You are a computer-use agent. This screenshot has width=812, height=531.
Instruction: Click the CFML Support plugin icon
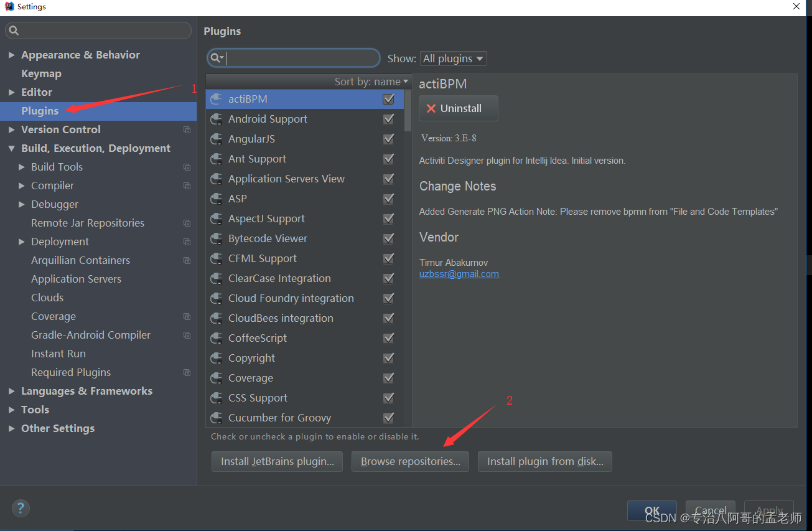(217, 258)
